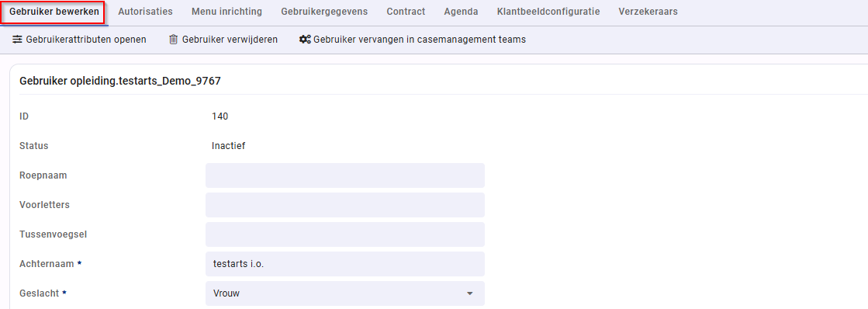The width and height of the screenshot is (868, 309).
Task: Expand the Geslacht combo box showing Vrouw
Action: 345,293
